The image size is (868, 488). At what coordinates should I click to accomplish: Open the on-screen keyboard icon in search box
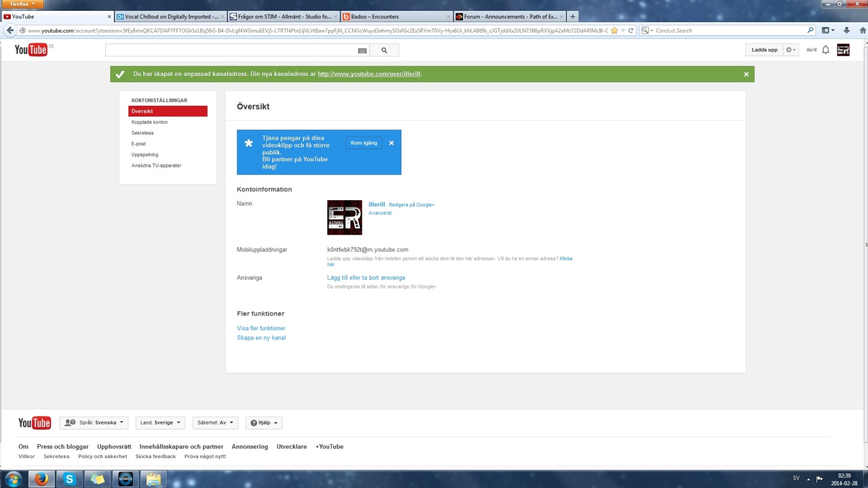[362, 50]
